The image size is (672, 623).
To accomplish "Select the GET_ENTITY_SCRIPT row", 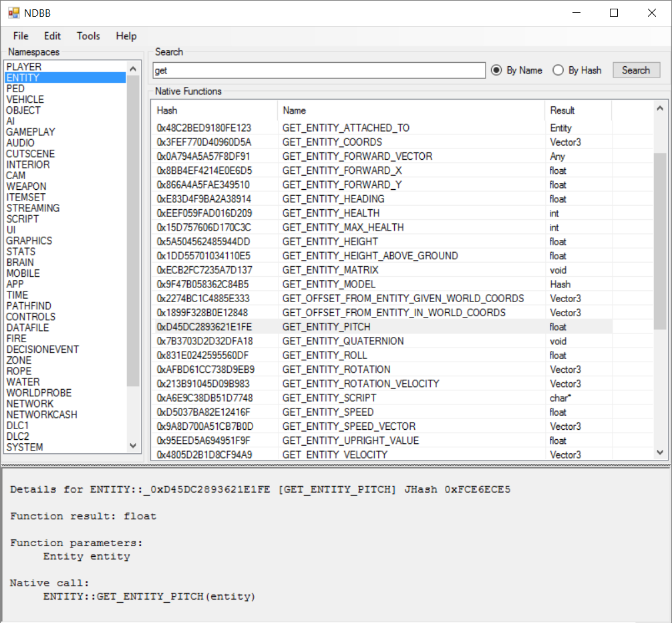I will [x=381, y=398].
